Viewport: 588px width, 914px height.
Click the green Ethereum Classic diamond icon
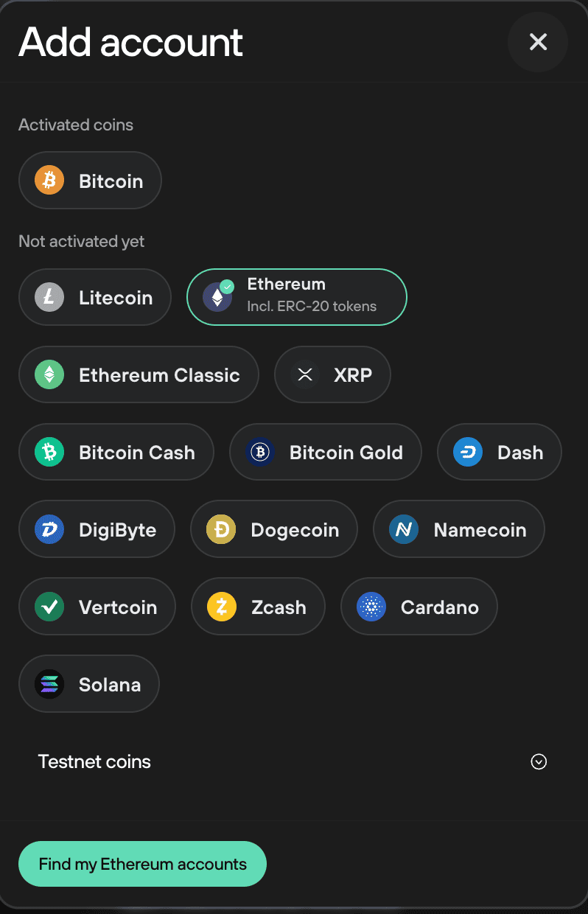coord(49,374)
